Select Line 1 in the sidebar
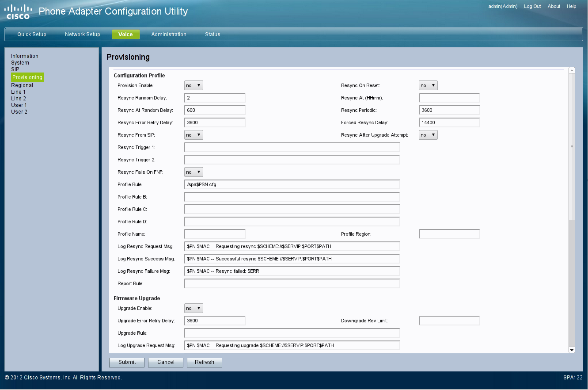The width and height of the screenshot is (588, 390). click(x=18, y=92)
